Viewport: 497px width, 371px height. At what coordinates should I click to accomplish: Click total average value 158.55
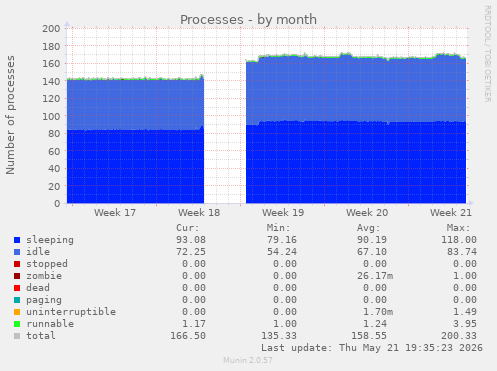tap(369, 336)
